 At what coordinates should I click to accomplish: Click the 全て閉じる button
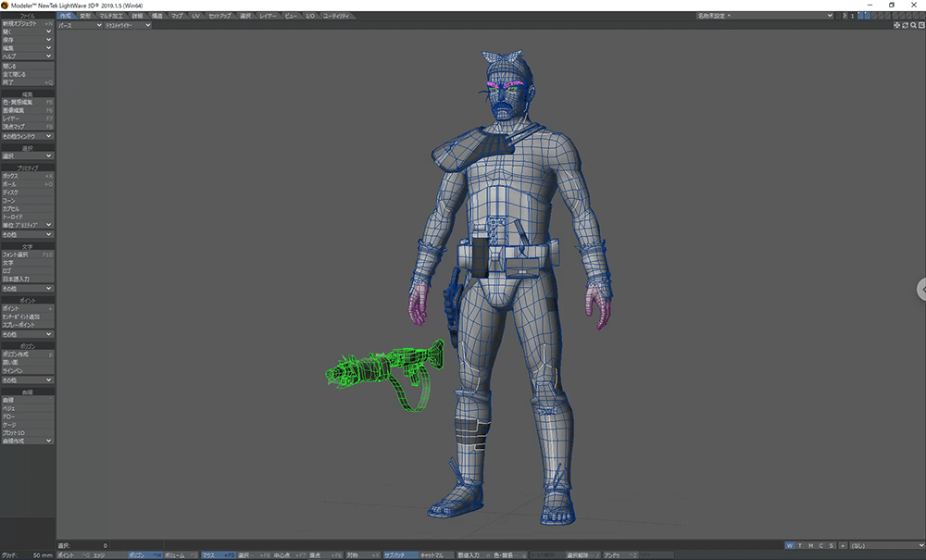click(x=27, y=74)
